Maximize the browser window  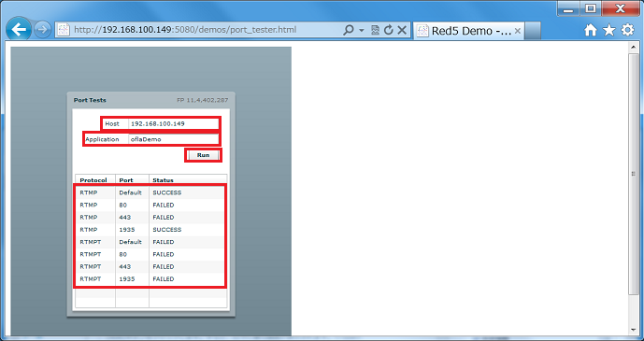[591, 9]
